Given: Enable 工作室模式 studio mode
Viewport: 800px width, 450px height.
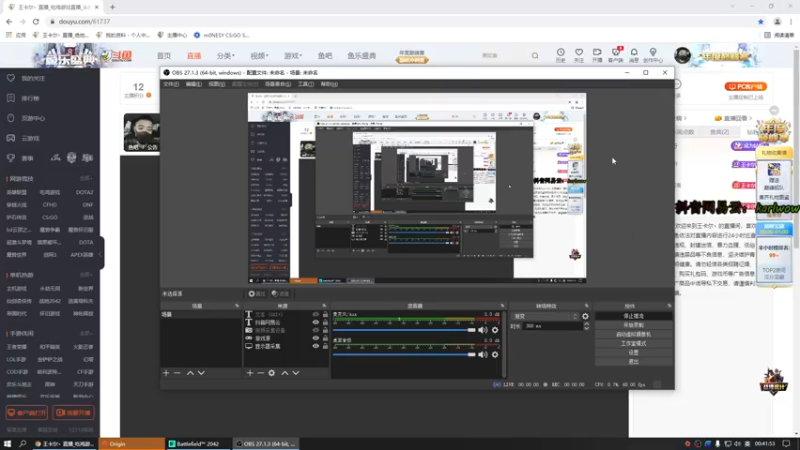Looking at the screenshot, I should 633,343.
